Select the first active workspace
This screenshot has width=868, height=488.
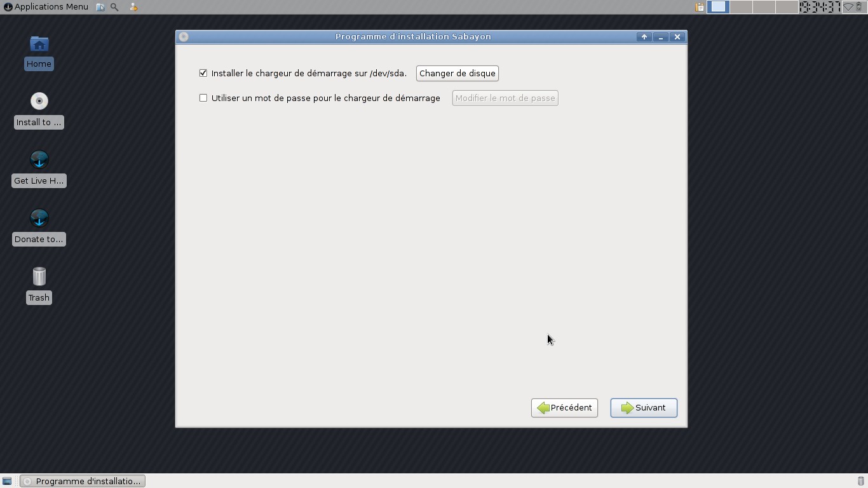coord(718,7)
